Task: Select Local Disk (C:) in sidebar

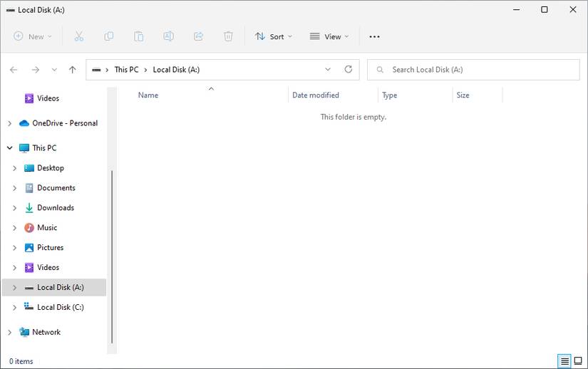Action: pos(60,307)
